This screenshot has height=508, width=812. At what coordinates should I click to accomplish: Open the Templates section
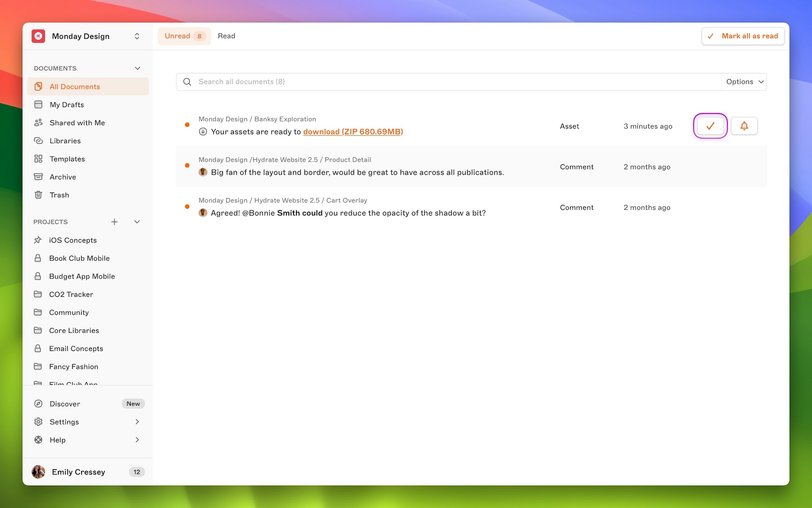coord(67,159)
